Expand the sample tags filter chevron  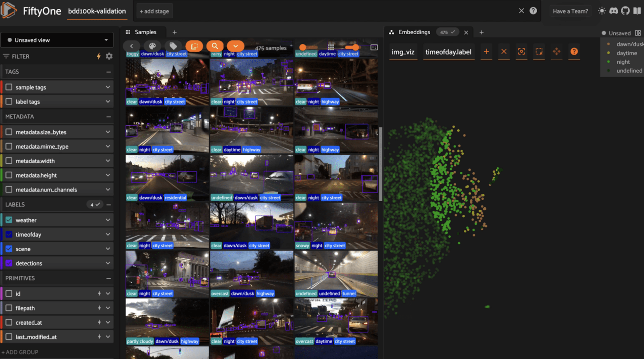(x=108, y=87)
